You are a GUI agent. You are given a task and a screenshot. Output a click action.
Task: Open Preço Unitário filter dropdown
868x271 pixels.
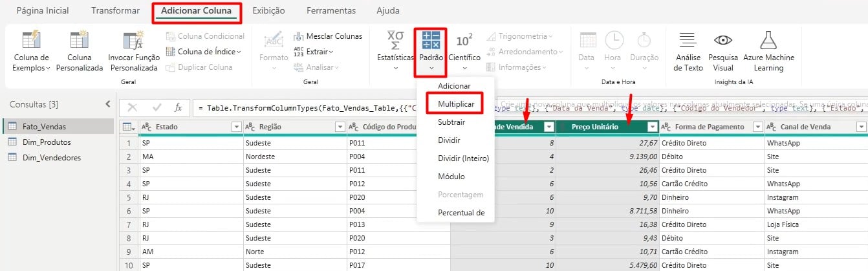coord(652,127)
